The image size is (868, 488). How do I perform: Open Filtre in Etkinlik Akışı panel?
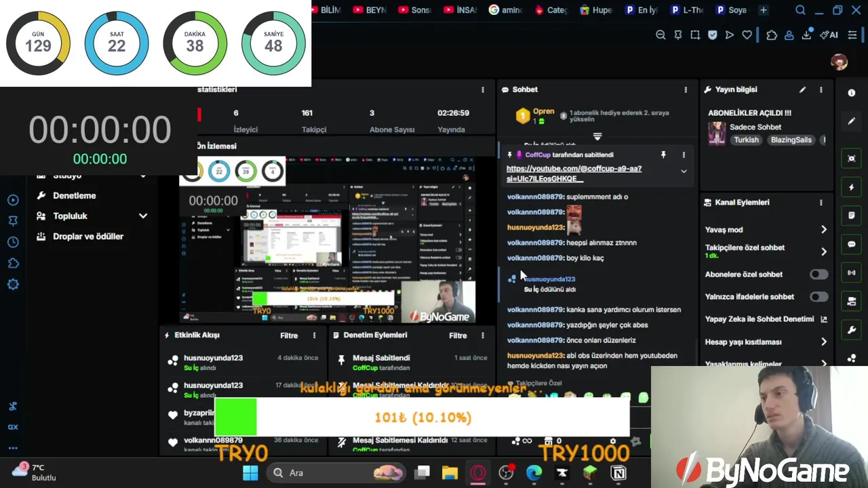pos(289,335)
